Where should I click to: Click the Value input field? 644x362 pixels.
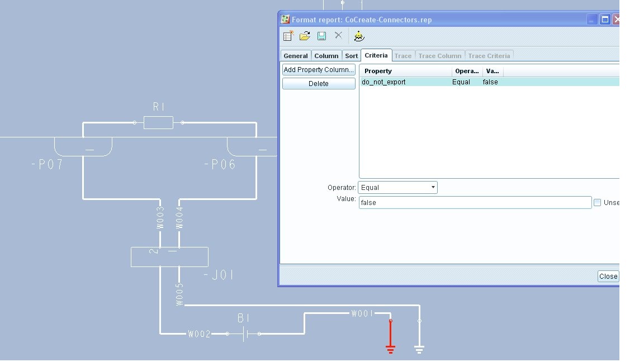pos(475,202)
